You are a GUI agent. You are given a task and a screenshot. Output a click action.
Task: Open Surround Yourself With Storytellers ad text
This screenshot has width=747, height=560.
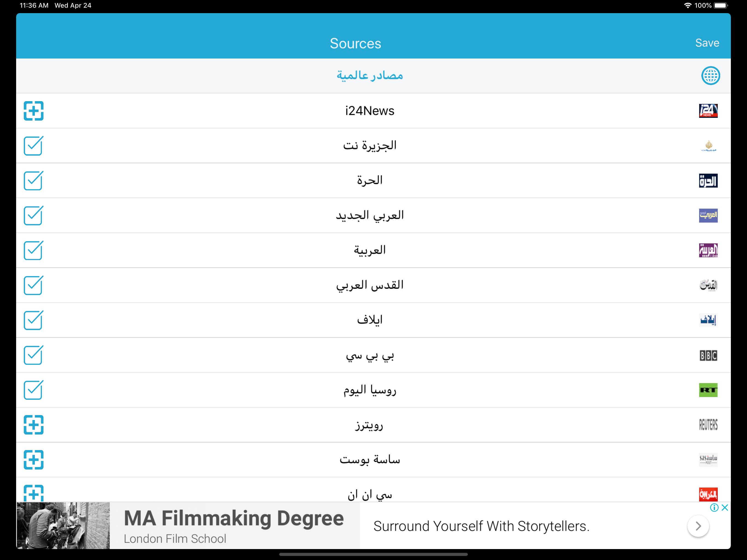pos(481,526)
